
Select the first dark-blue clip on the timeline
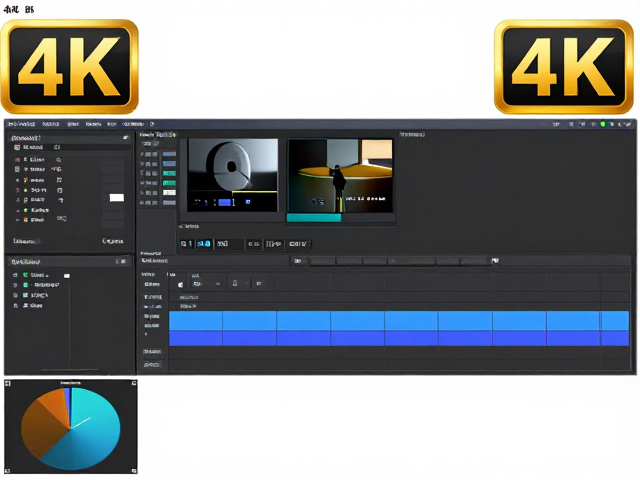coord(196,338)
